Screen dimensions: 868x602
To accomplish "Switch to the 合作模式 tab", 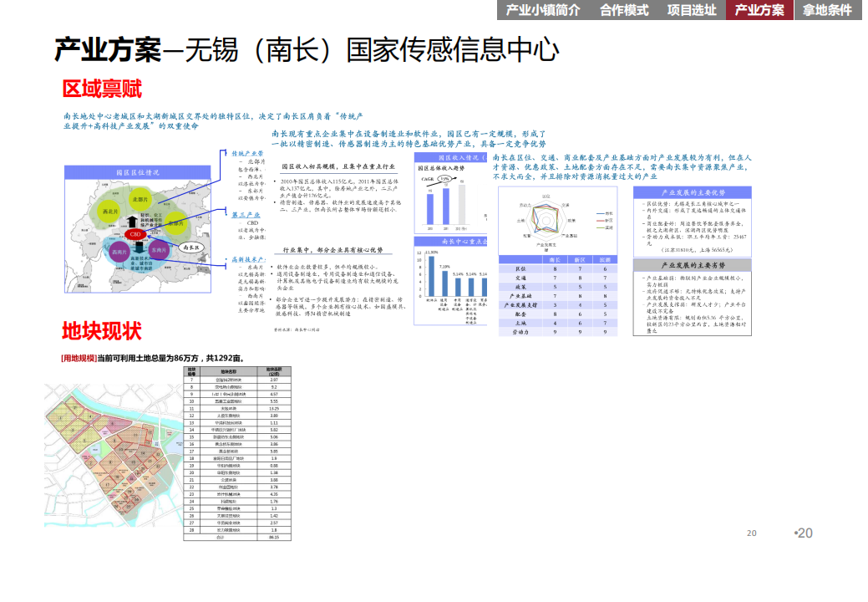I will (x=624, y=10).
